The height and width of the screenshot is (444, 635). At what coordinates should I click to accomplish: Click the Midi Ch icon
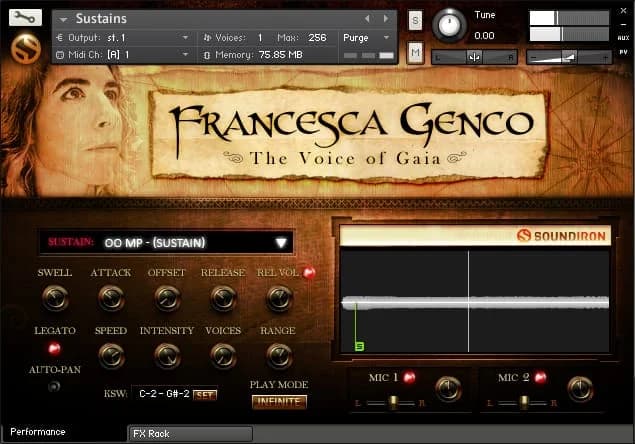pyautogui.click(x=60, y=55)
